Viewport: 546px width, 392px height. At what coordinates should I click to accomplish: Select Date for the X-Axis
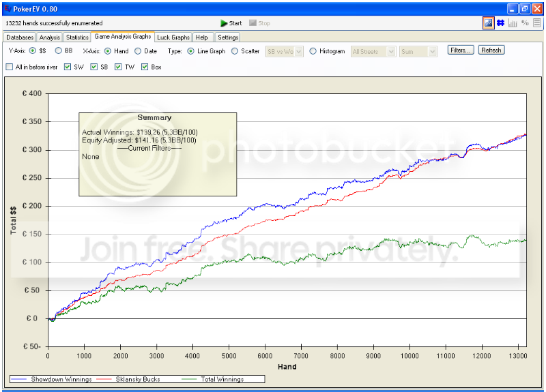[x=138, y=51]
